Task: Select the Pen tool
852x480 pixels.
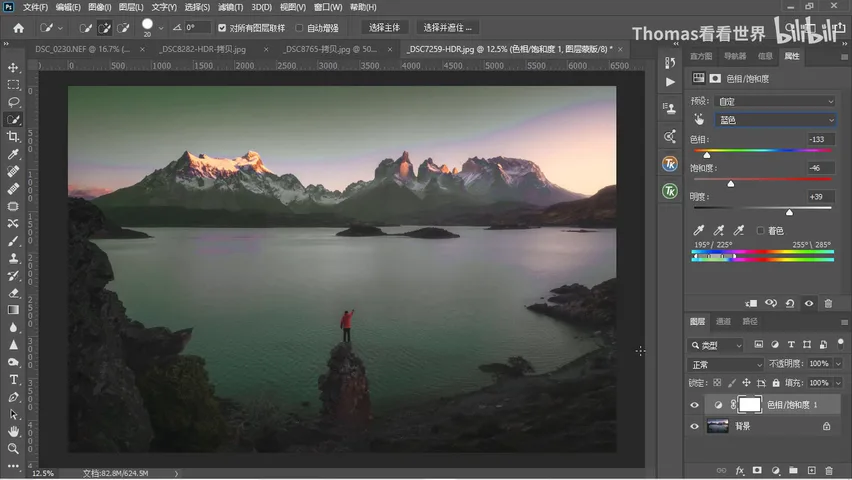Action: pos(14,397)
